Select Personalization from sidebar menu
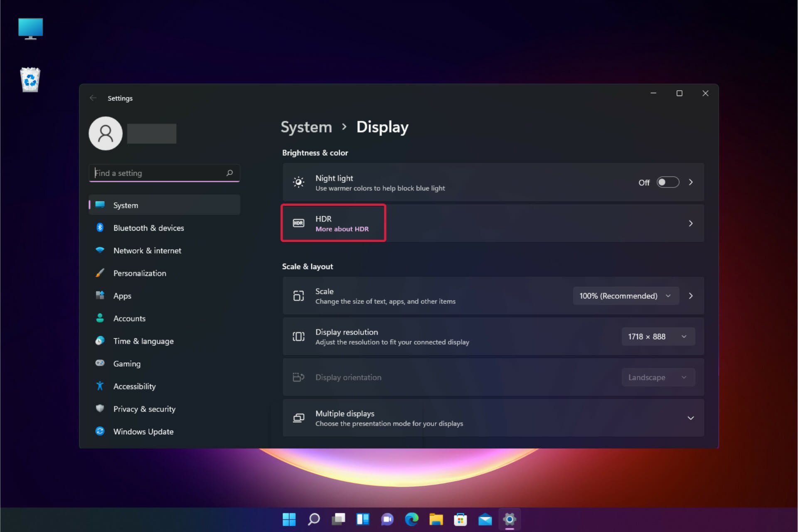Screen dimensions: 798x532 (140, 273)
